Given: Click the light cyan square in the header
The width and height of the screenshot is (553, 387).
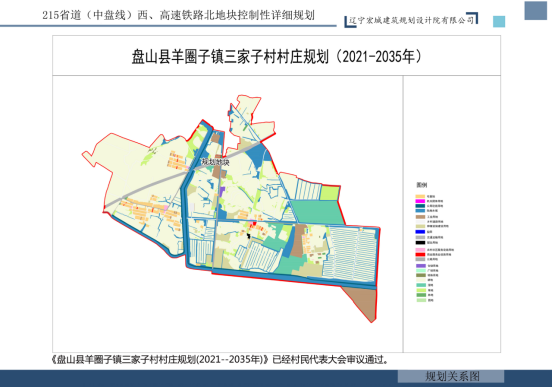Looking at the screenshot, I should [x=499, y=22].
